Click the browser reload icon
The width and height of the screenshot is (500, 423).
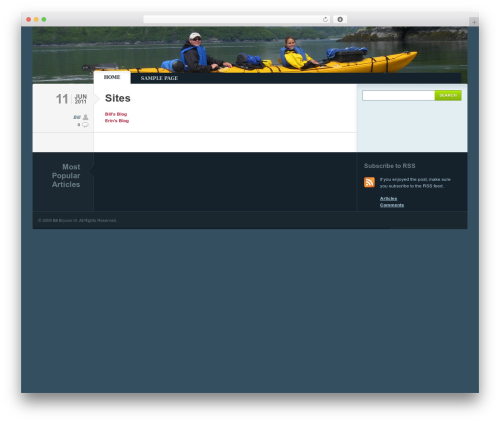pyautogui.click(x=325, y=19)
